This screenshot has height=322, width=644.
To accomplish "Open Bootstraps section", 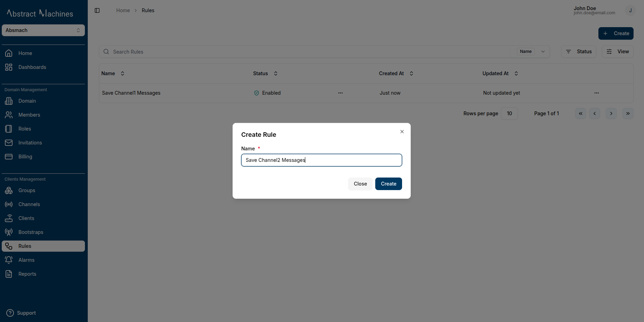I will pyautogui.click(x=43, y=232).
